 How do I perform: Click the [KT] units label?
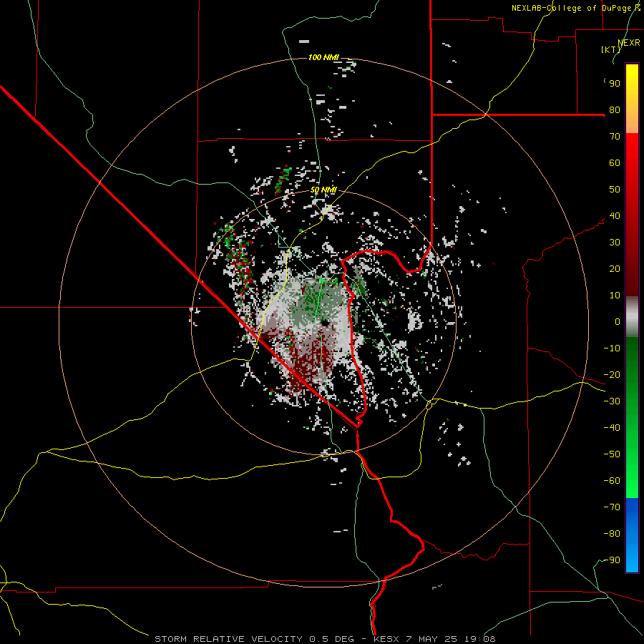click(611, 49)
